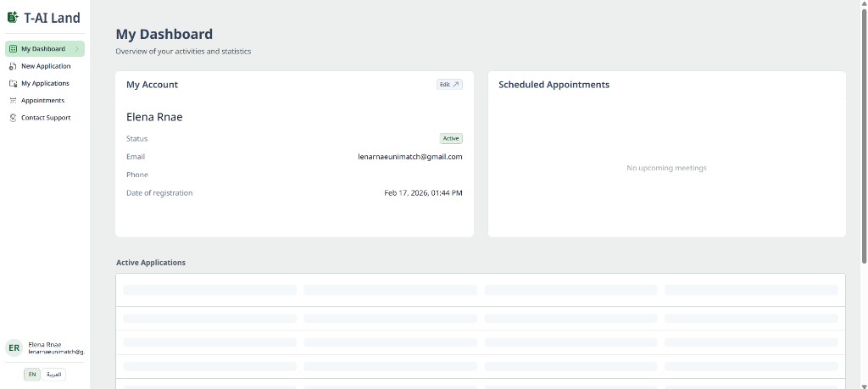The height and width of the screenshot is (389, 868).
Task: Open My Dashboard in the sidebar
Action: pyautogui.click(x=45, y=48)
